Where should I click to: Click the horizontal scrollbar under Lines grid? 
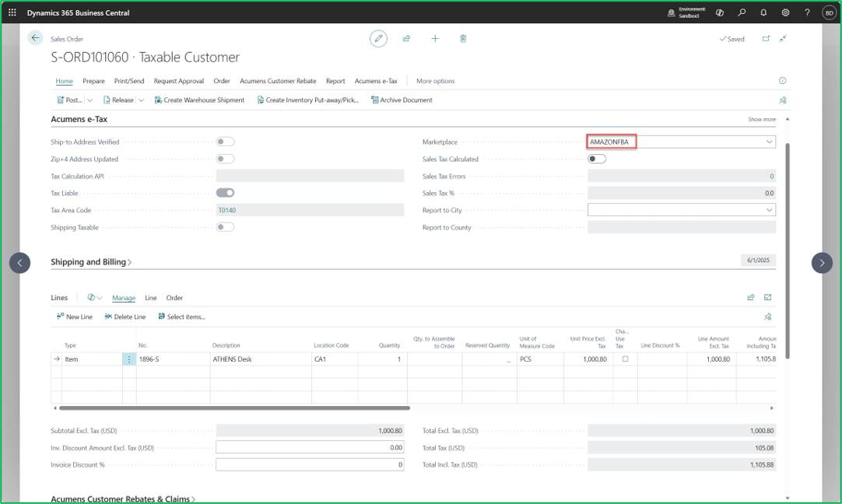point(235,408)
